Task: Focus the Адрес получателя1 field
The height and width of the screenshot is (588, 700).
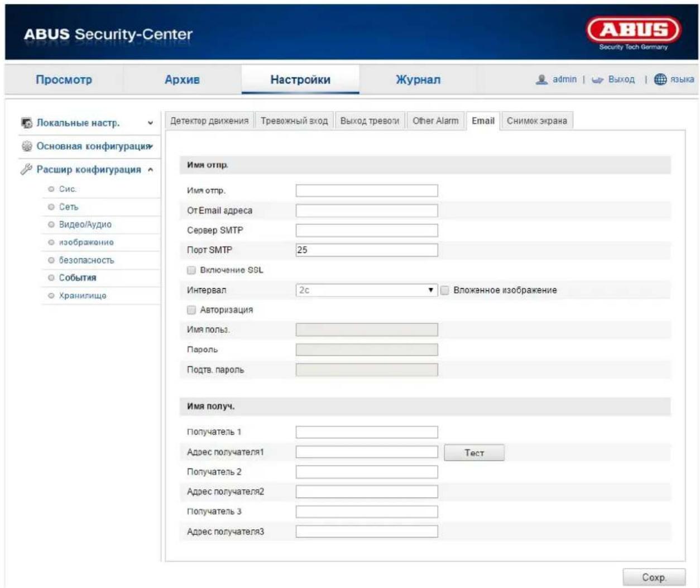Action: 367,452
